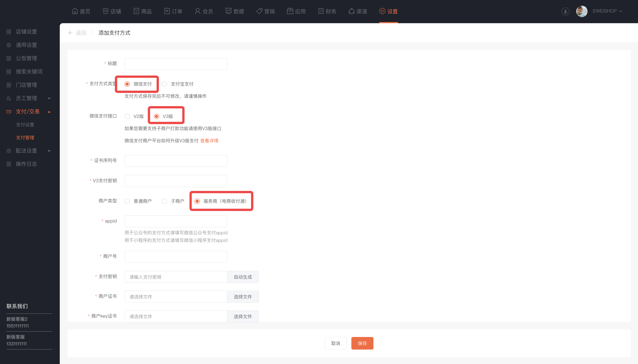This screenshot has width=638, height=364.
Task: Open the 查看详情 link
Action: click(x=209, y=141)
